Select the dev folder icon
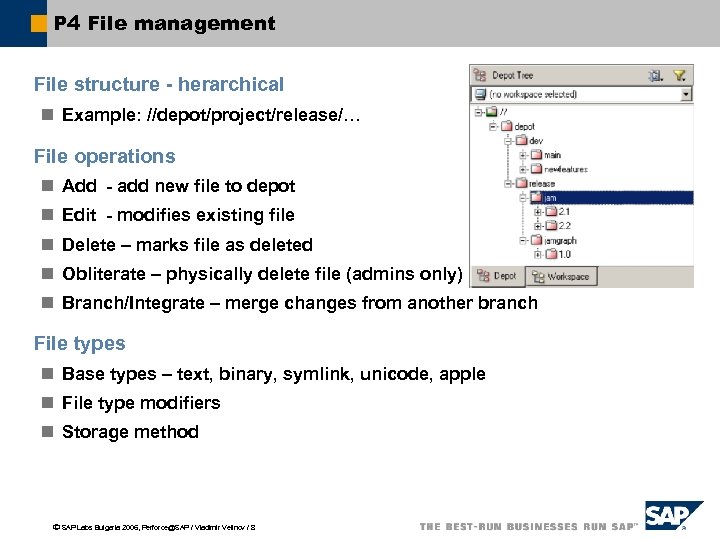Image resolution: width=720 pixels, height=540 pixels. click(x=522, y=140)
